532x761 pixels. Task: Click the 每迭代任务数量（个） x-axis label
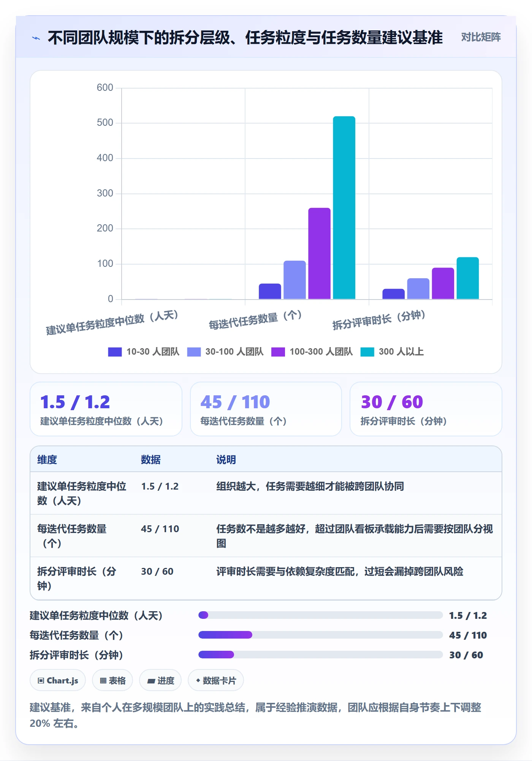pos(255,319)
